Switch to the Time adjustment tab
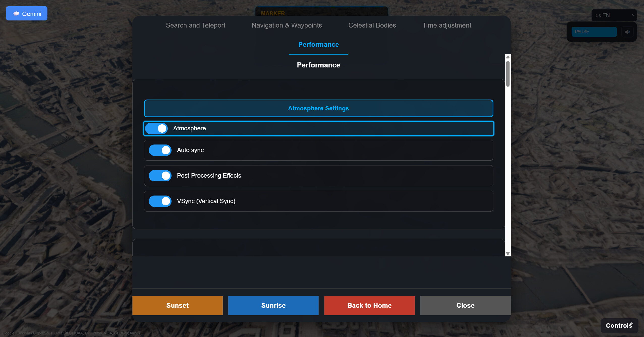 tap(447, 25)
